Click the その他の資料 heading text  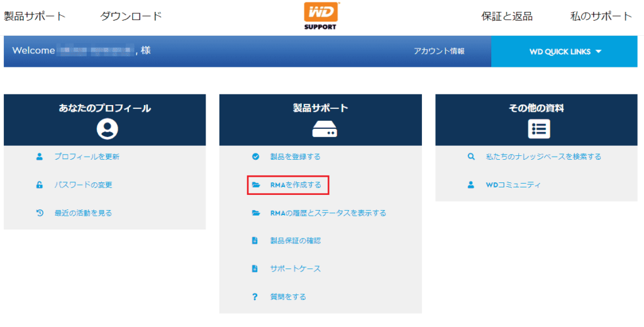pos(536,108)
